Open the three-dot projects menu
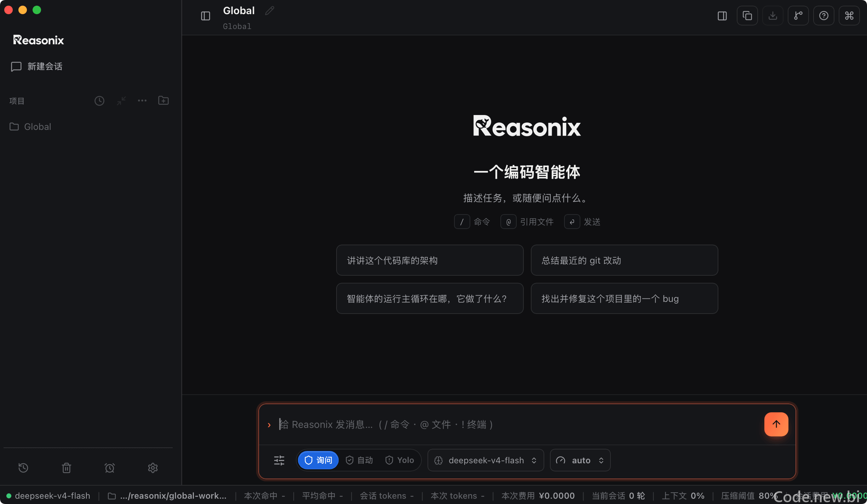The width and height of the screenshot is (867, 504). tap(142, 101)
